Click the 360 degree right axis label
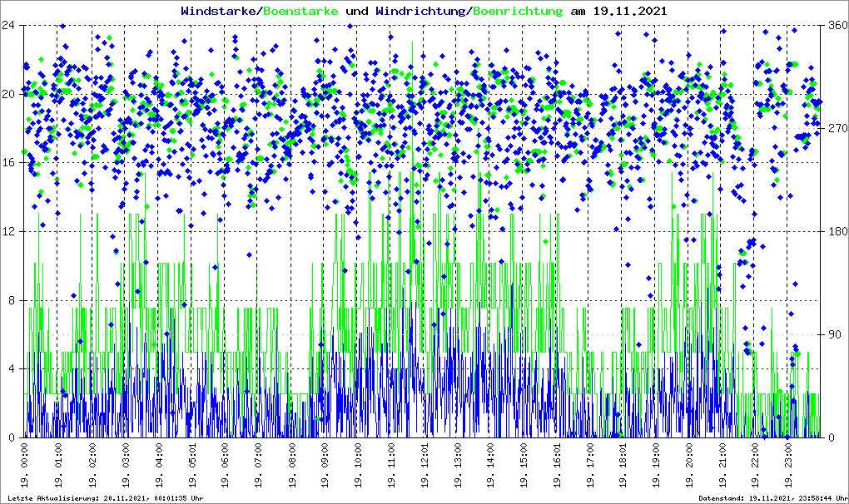The width and height of the screenshot is (849, 504). pyautogui.click(x=836, y=25)
